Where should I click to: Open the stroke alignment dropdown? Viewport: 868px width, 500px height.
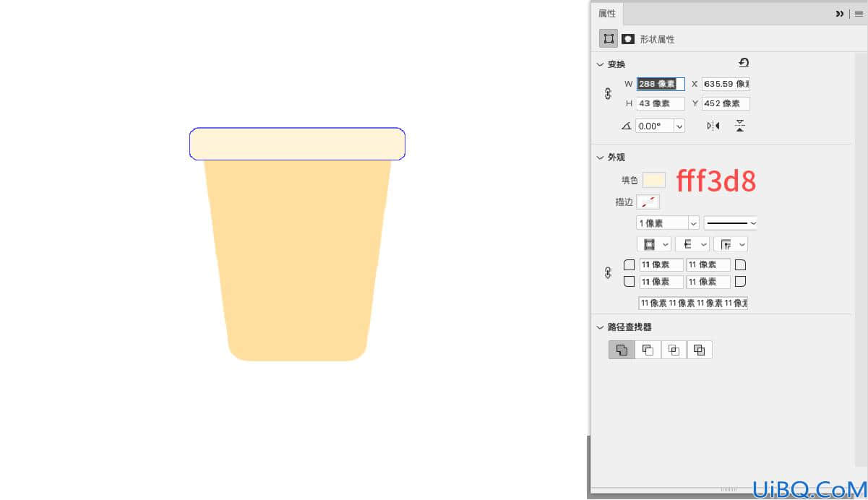click(654, 244)
